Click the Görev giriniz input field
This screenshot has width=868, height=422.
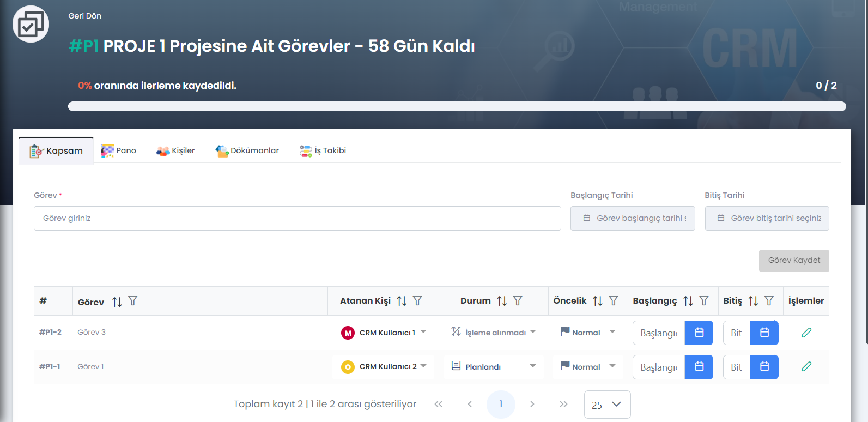[x=298, y=218]
